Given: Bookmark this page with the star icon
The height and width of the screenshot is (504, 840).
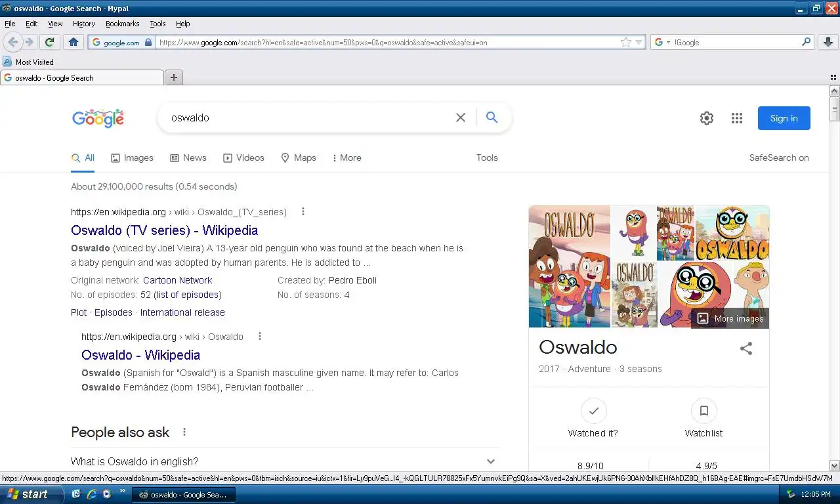Looking at the screenshot, I should [626, 42].
